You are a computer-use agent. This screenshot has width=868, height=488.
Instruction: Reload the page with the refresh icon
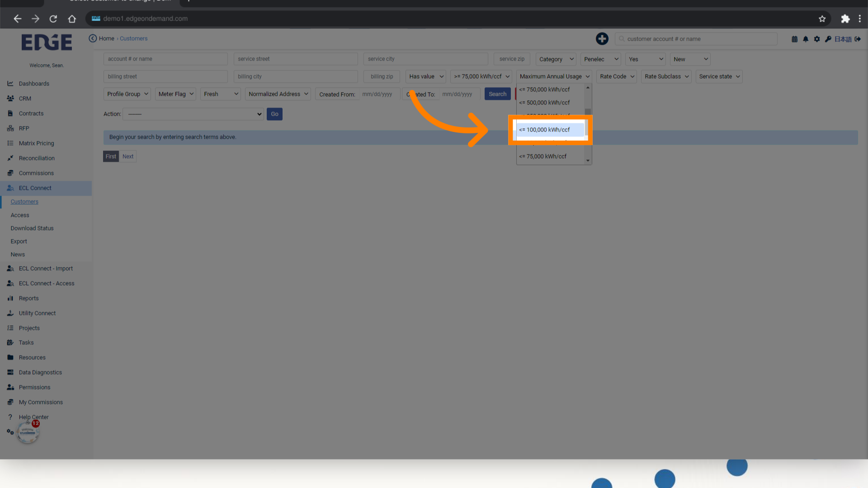pos(53,19)
